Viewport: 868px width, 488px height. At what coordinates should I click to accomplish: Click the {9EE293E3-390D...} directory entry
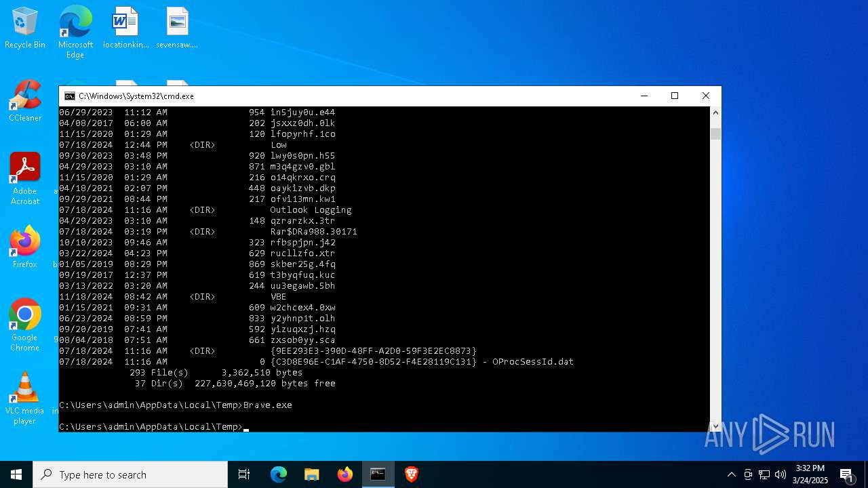(x=373, y=351)
